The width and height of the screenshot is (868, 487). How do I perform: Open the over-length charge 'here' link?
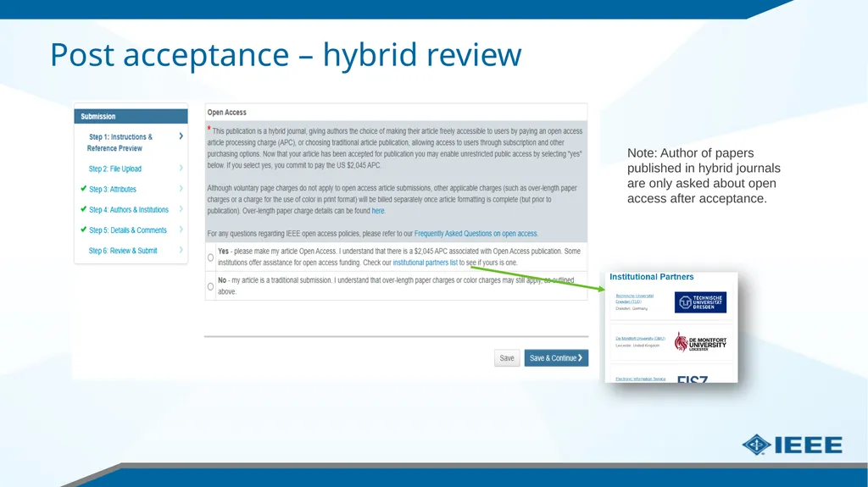coord(378,211)
